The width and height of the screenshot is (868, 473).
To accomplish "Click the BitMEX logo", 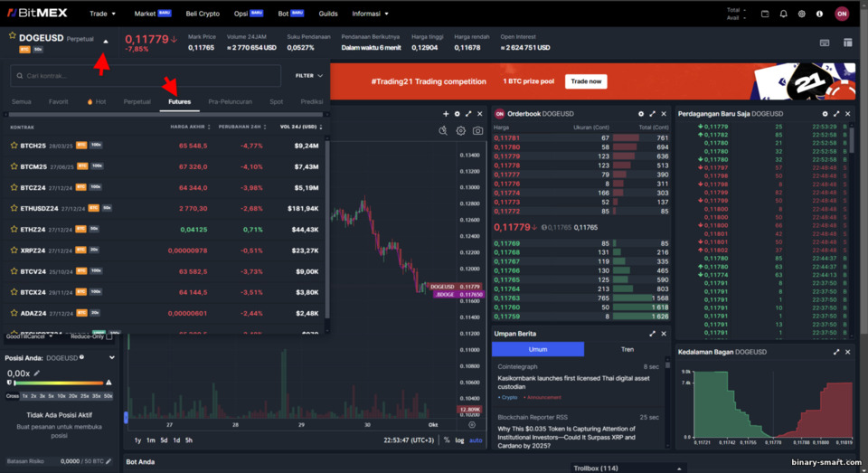I will (x=37, y=13).
